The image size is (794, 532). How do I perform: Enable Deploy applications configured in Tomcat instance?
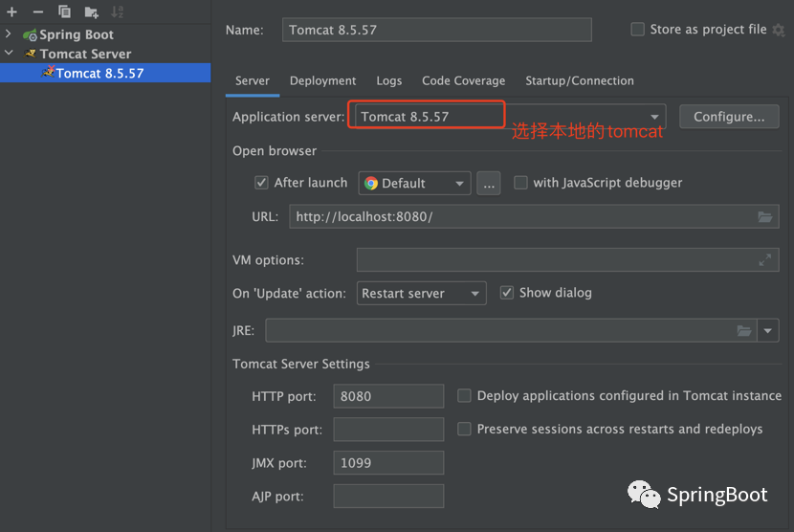point(464,395)
